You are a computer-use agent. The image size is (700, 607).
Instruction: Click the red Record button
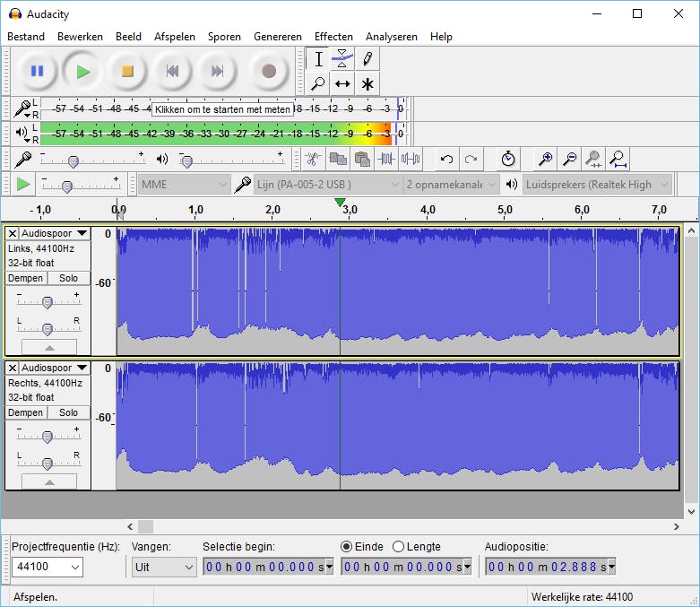[x=268, y=71]
